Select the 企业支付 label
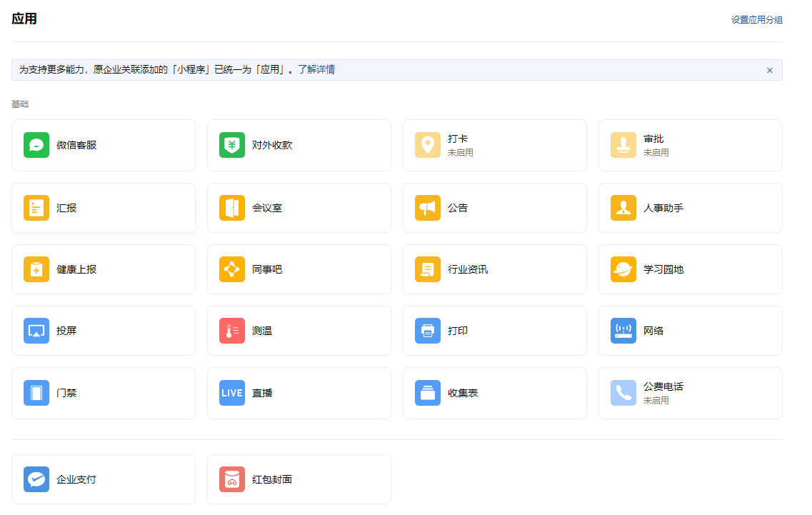Image resolution: width=812 pixels, height=515 pixels. 76,479
